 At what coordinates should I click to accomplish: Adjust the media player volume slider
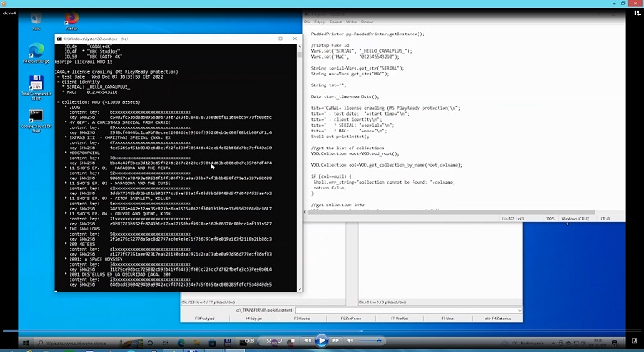pos(369,340)
